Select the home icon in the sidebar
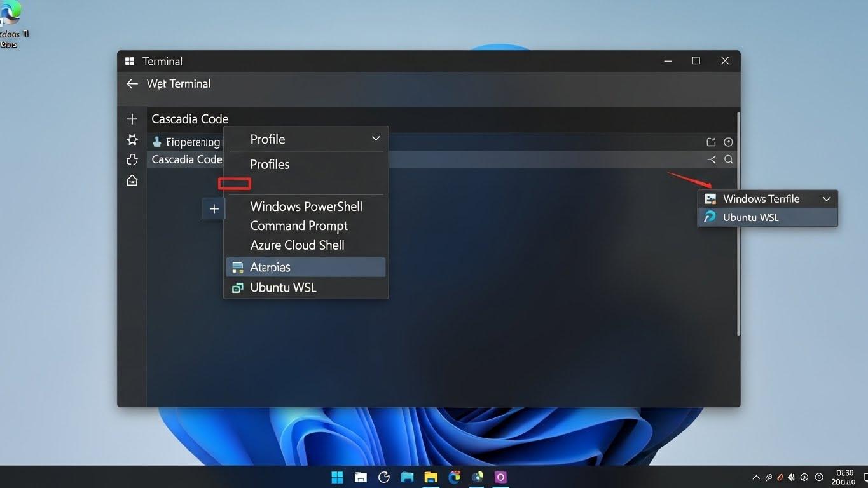 pos(132,180)
